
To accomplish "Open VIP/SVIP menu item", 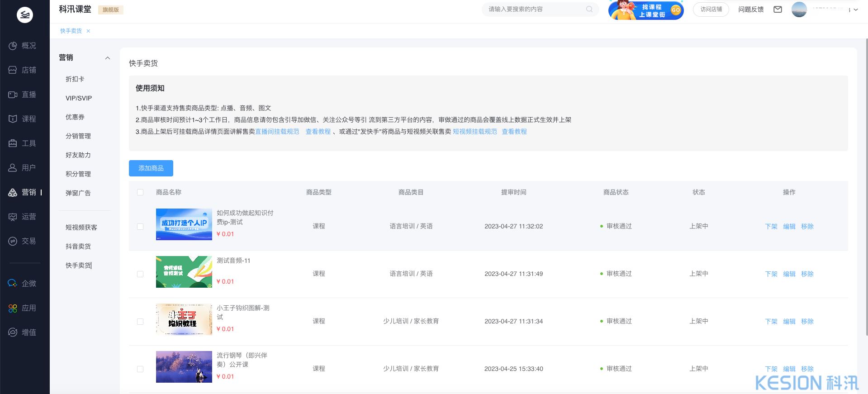I will [x=79, y=98].
